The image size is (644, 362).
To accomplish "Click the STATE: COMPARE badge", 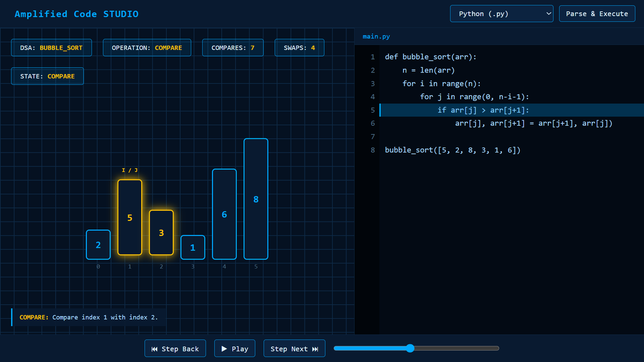I will point(48,76).
